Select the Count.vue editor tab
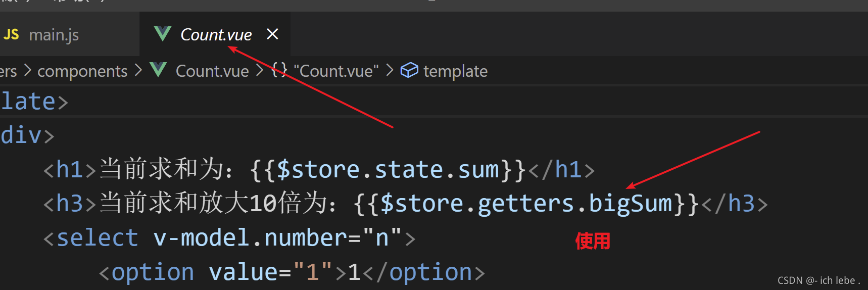This screenshot has height=290, width=868. (x=216, y=35)
